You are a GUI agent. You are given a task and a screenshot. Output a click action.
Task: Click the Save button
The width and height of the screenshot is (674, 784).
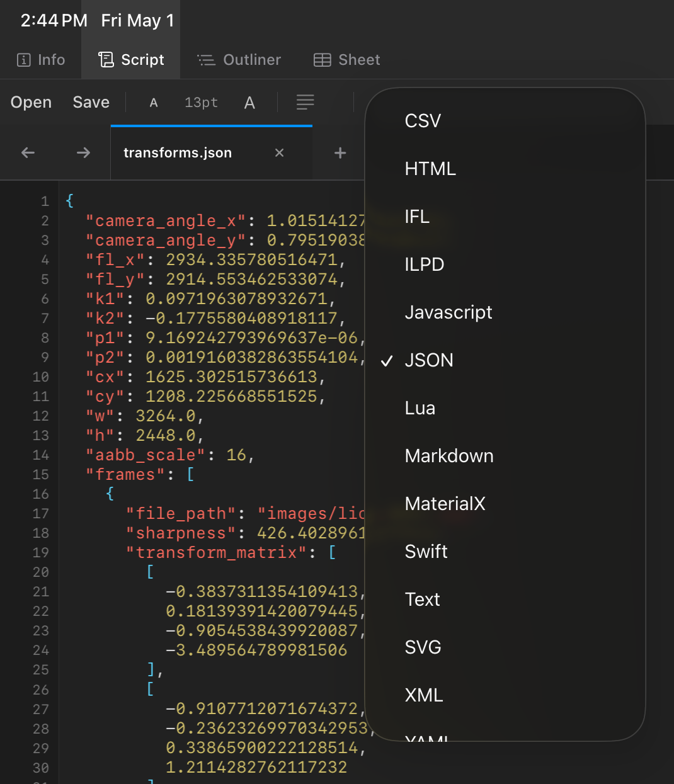(x=91, y=102)
